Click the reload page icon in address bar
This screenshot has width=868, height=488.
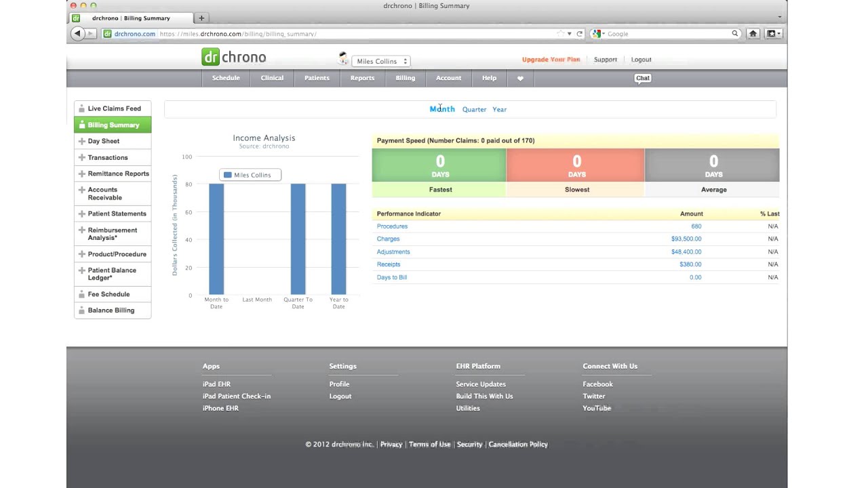580,33
